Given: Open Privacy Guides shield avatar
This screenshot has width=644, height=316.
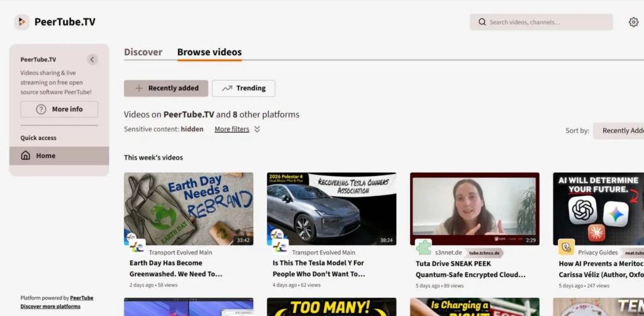Looking at the screenshot, I should point(567,247).
